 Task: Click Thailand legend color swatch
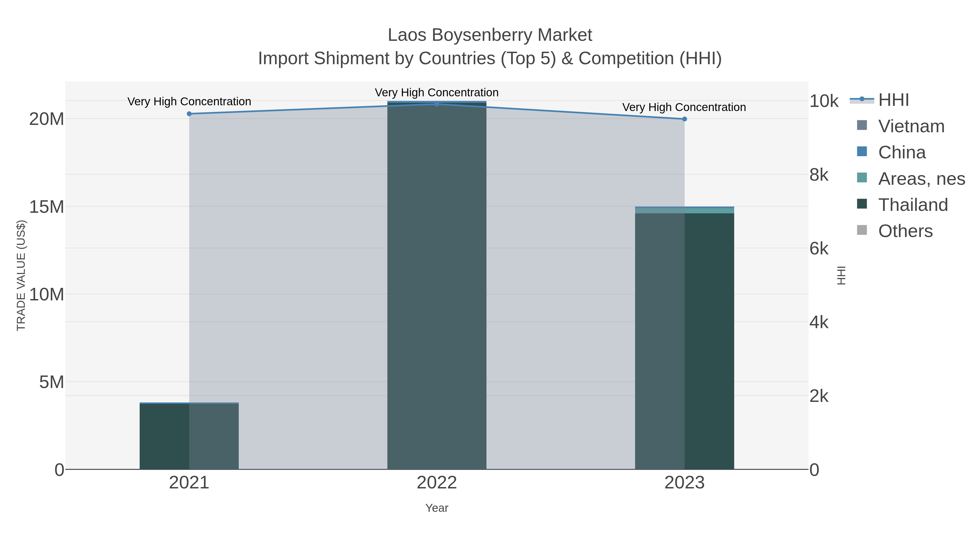click(x=862, y=204)
